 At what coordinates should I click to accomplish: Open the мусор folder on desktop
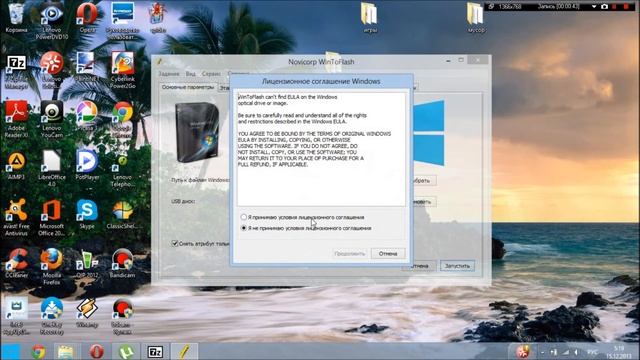tap(476, 17)
